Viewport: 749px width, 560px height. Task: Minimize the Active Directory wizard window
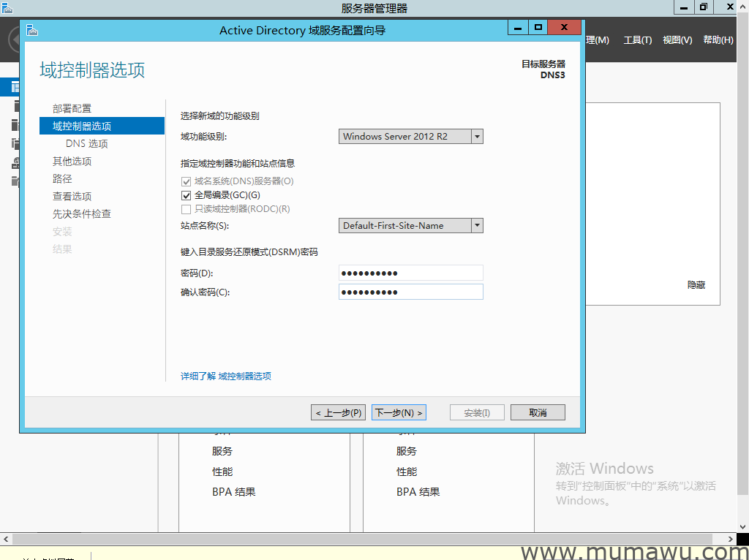pyautogui.click(x=518, y=28)
